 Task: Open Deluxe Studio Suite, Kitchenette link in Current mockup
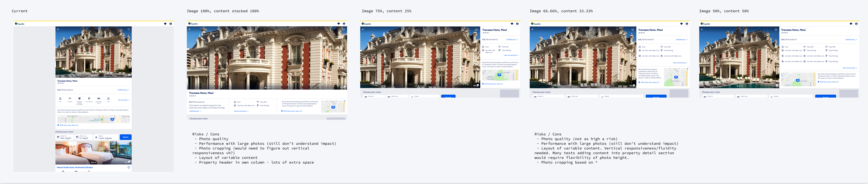coord(75,167)
